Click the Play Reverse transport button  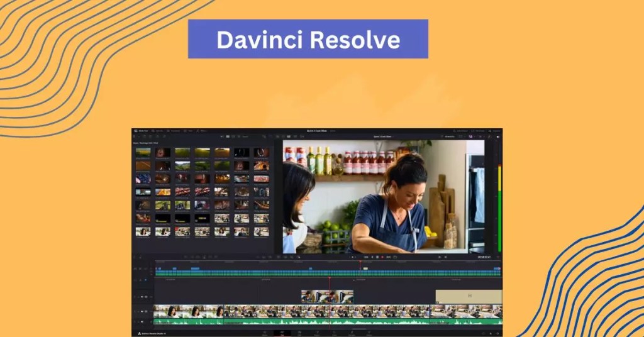[372, 257]
